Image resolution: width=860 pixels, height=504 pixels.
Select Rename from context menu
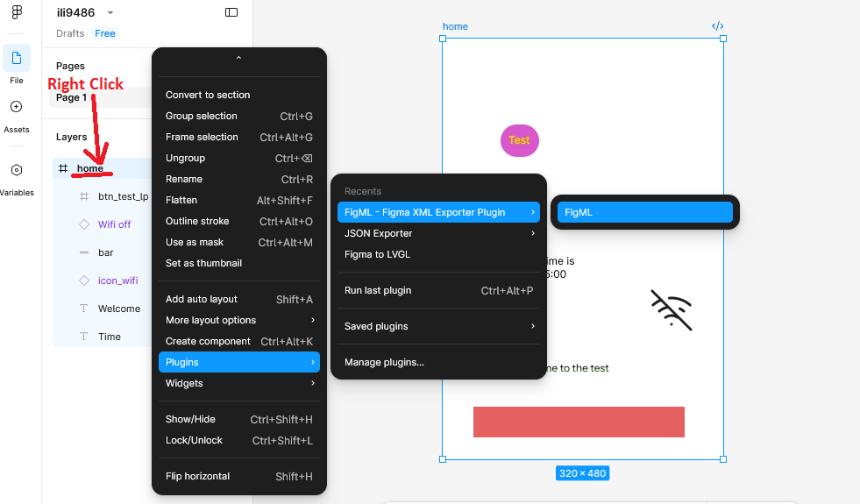239,179
